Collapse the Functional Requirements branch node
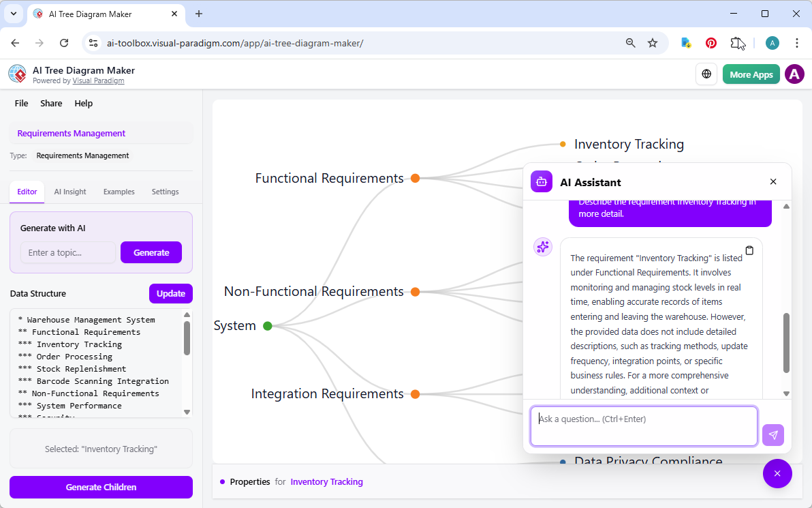 (415, 178)
